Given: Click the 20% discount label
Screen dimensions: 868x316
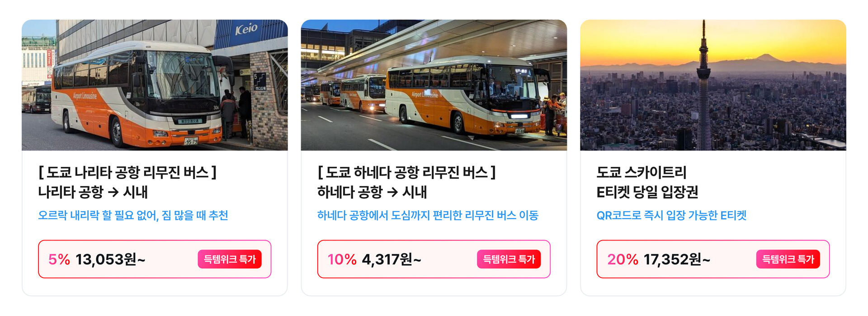Looking at the screenshot, I should (623, 259).
